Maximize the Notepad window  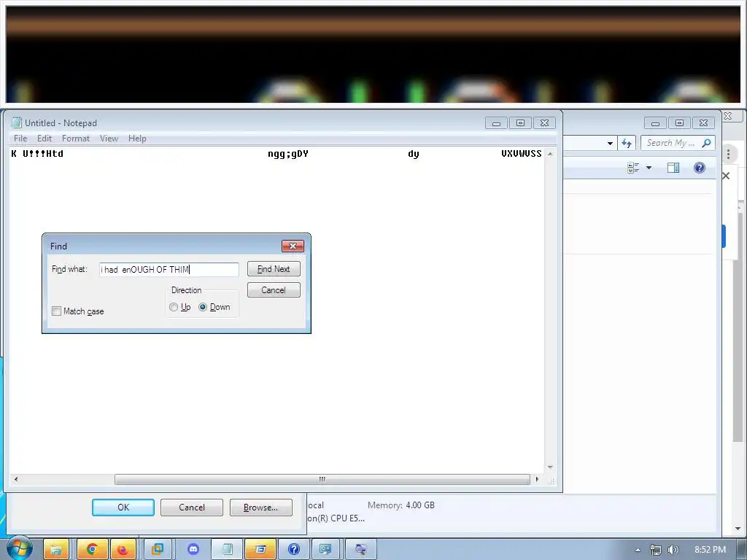(x=520, y=122)
